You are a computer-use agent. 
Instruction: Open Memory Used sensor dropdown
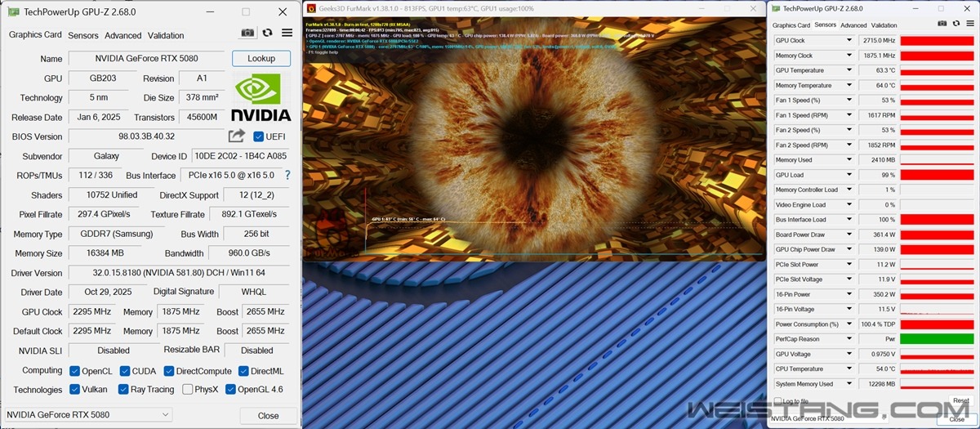[849, 160]
